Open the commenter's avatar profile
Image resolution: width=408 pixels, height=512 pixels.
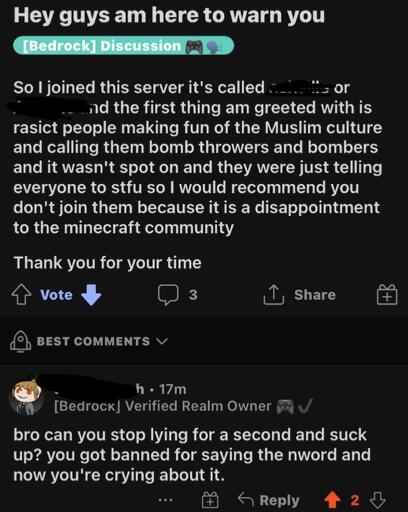coord(27,397)
